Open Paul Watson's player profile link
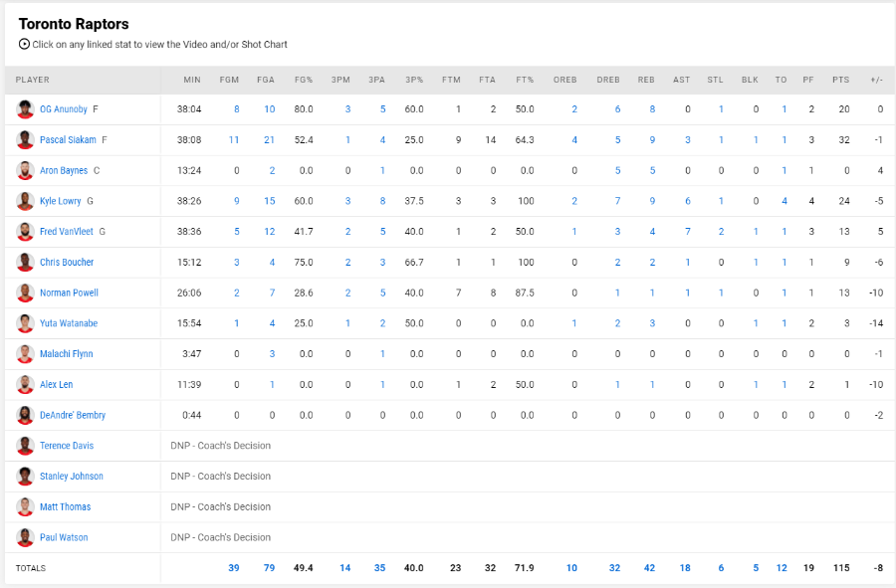Screen dimensions: 896x588 pos(64,537)
